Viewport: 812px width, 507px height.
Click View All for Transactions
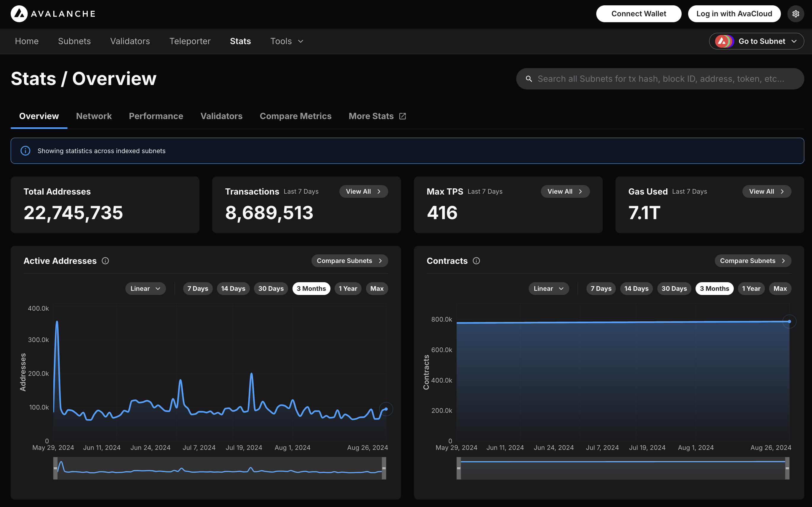(x=363, y=192)
